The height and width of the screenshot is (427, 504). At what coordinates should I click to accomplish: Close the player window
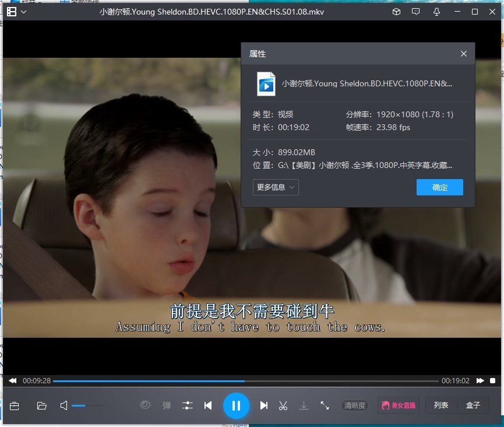click(x=492, y=12)
